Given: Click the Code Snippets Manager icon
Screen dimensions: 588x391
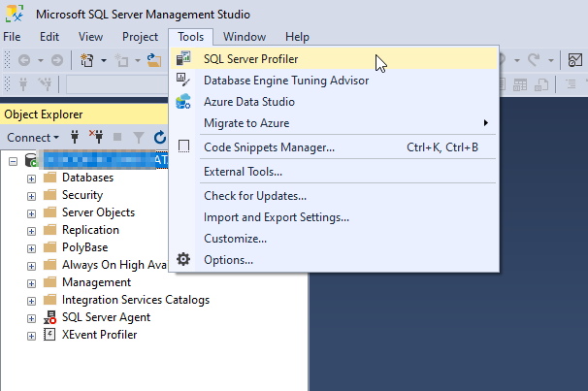Looking at the screenshot, I should (182, 147).
